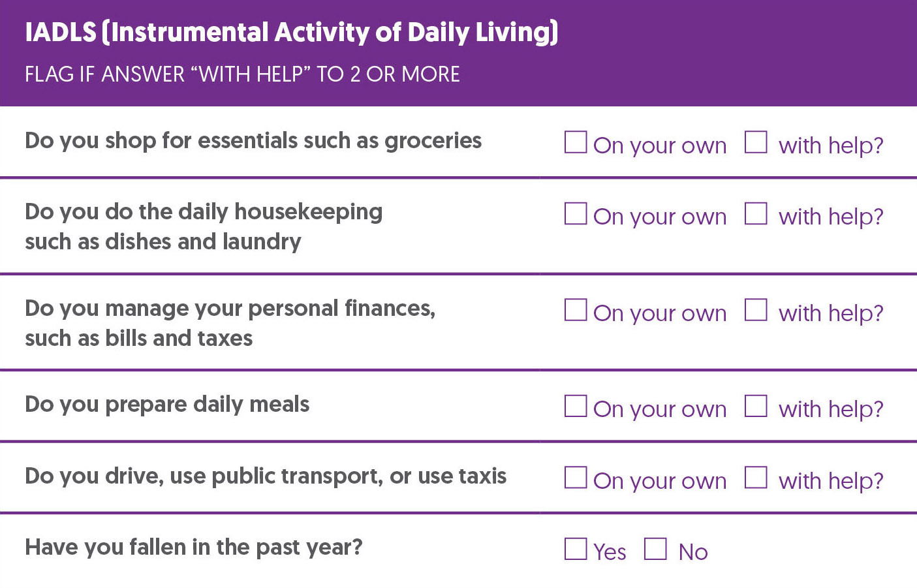
Task: Tick 'Yes' for fallen in past year
Action: [x=575, y=549]
